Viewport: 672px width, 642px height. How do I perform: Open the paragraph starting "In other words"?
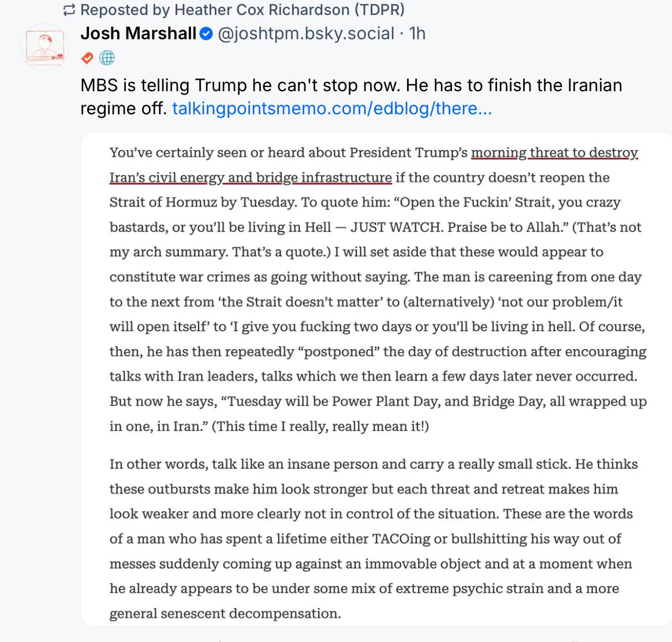[373, 464]
